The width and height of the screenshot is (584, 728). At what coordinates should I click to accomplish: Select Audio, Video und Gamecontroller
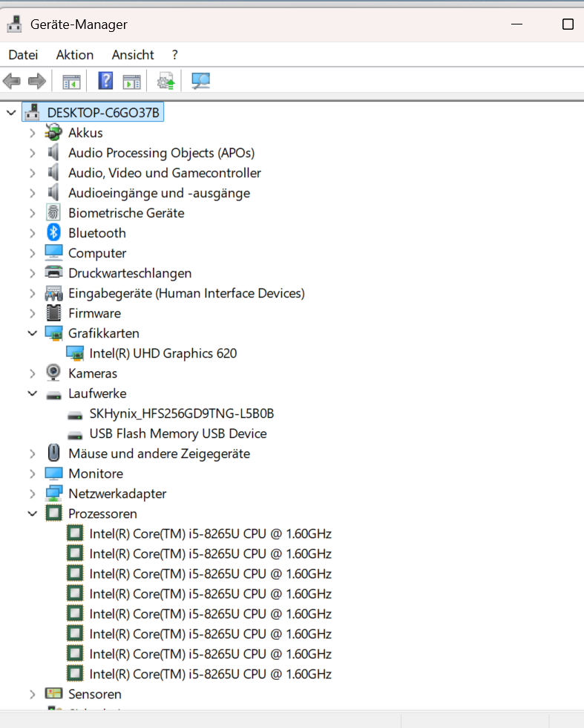164,173
